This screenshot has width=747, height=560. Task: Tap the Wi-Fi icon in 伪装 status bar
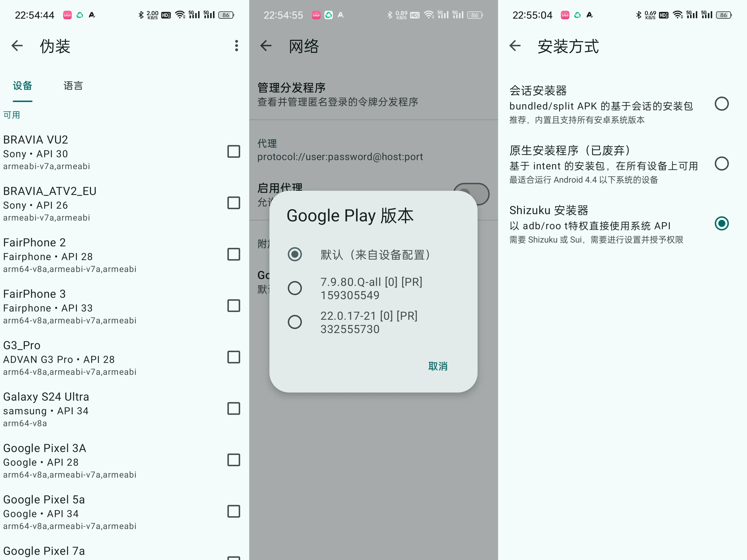180,15
